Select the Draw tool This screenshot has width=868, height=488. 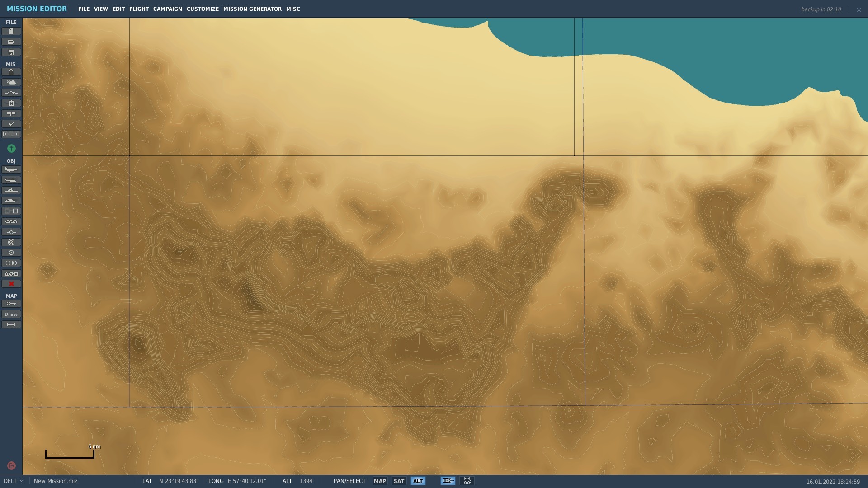(x=11, y=314)
